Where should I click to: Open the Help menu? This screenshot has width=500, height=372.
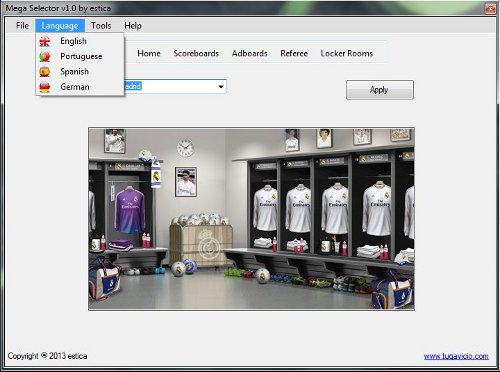pos(133,26)
